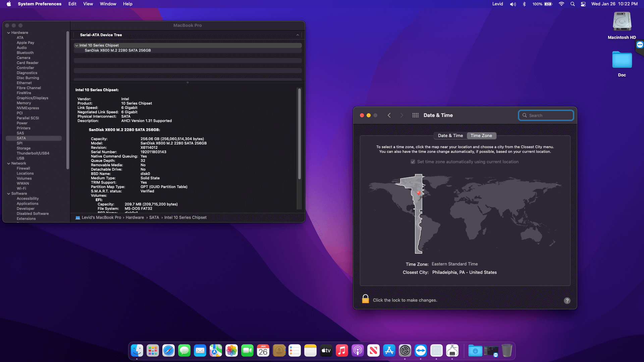Image resolution: width=644 pixels, height=362 pixels.
Task: Select the Doc folder on desktop
Action: tap(622, 60)
